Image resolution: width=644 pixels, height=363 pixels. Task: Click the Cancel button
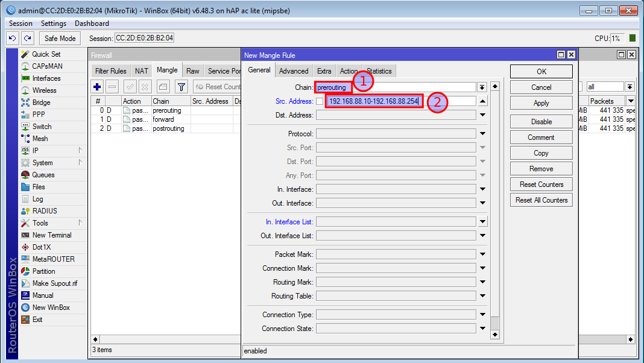click(541, 87)
